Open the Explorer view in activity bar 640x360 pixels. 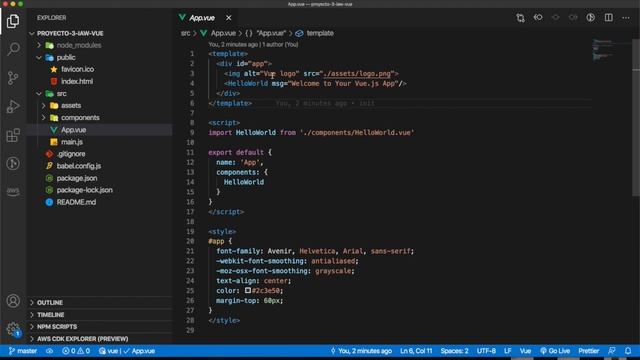(x=13, y=20)
